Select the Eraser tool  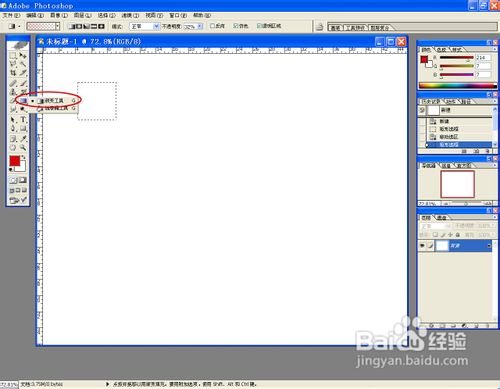pos(13,100)
